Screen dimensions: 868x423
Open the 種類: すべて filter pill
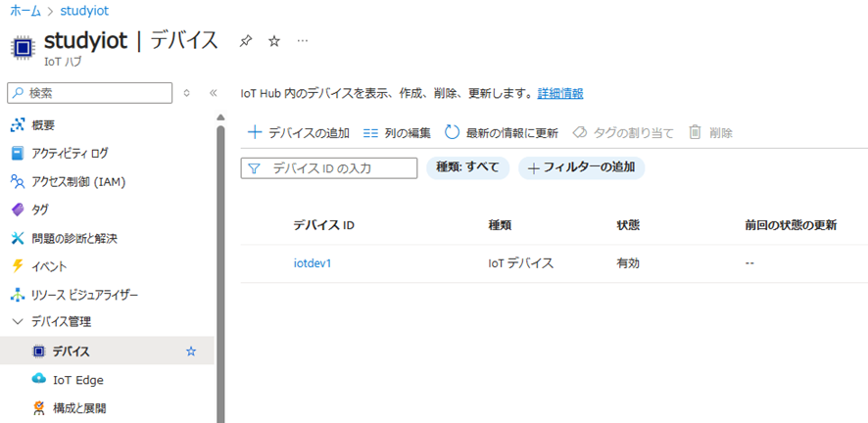467,168
